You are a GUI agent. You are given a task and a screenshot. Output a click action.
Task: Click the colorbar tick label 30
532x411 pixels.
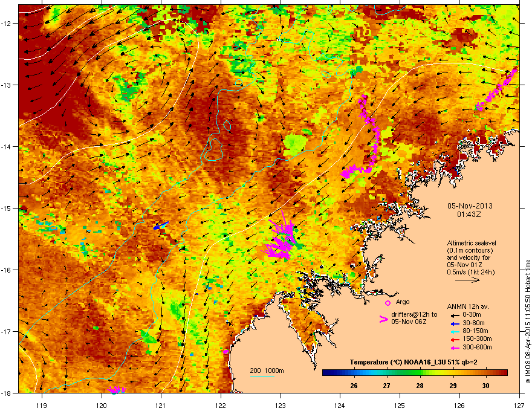[486, 386]
